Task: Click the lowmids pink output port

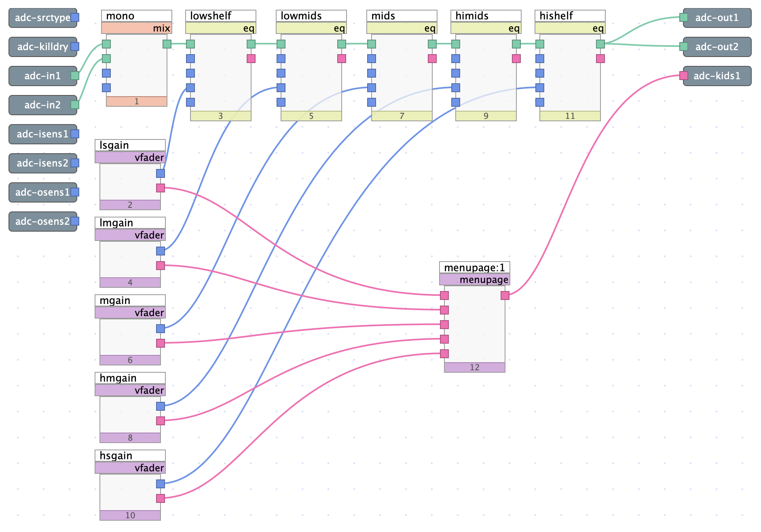Action: [342, 59]
